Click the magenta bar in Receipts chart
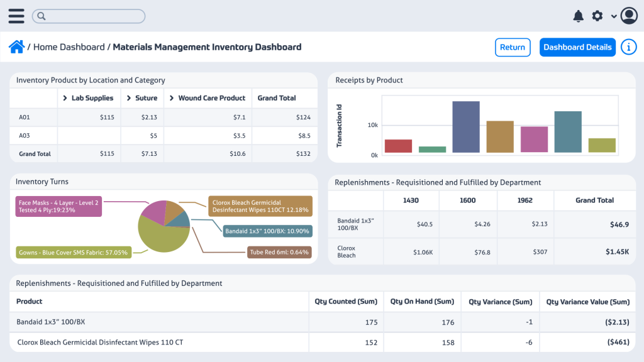Image resolution: width=644 pixels, height=362 pixels. tap(534, 140)
